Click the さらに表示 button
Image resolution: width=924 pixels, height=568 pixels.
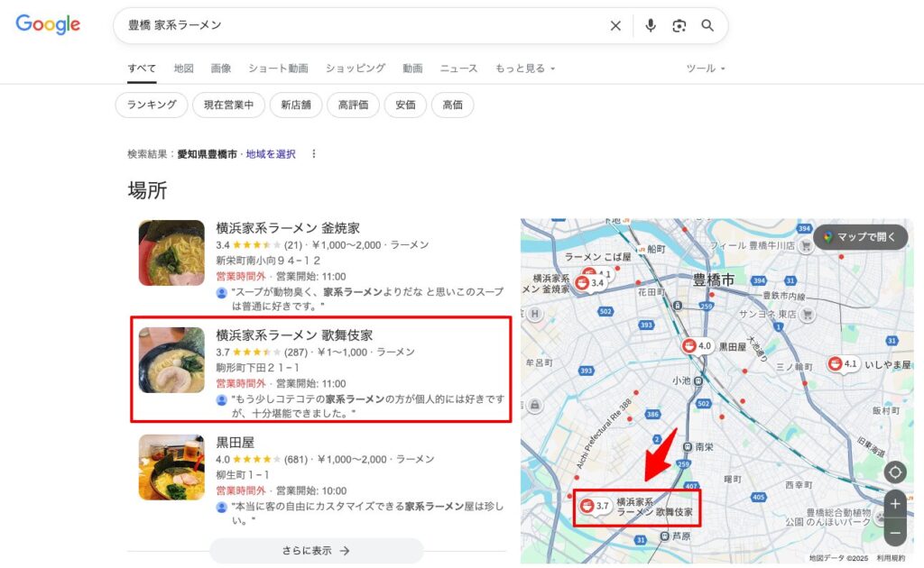pos(317,551)
